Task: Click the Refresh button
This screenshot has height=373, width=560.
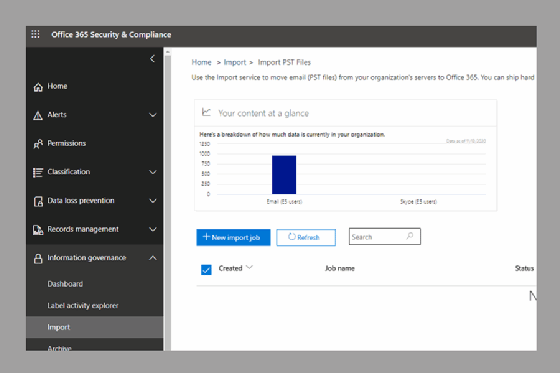Action: 306,238
